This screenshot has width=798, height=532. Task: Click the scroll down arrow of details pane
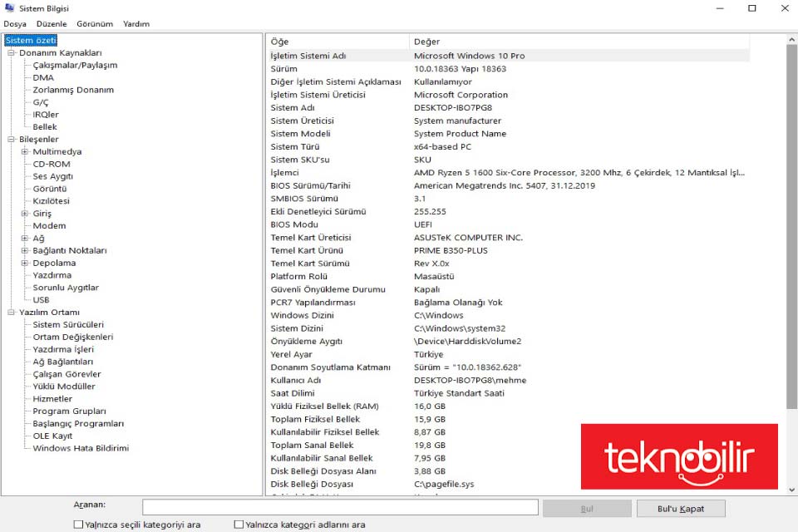(791, 490)
